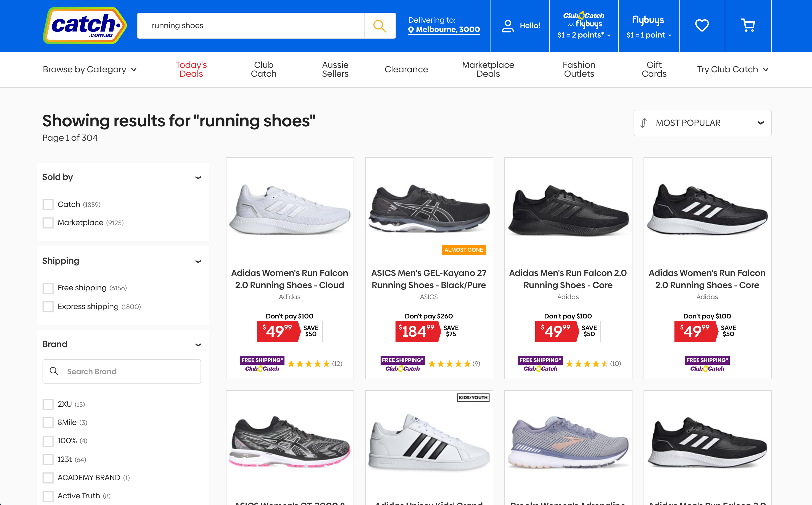Check the 123t brand checkbox

(x=48, y=459)
